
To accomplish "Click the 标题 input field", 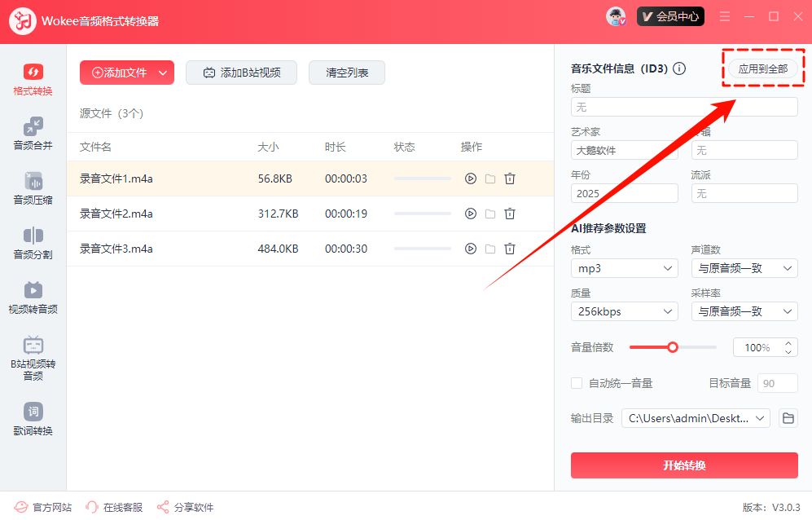I will tap(684, 107).
